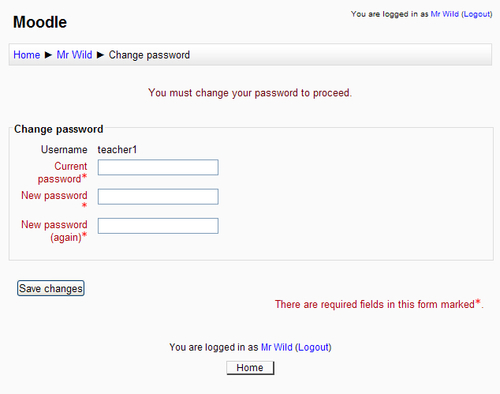Click the Home breadcrumb link

tap(27, 55)
